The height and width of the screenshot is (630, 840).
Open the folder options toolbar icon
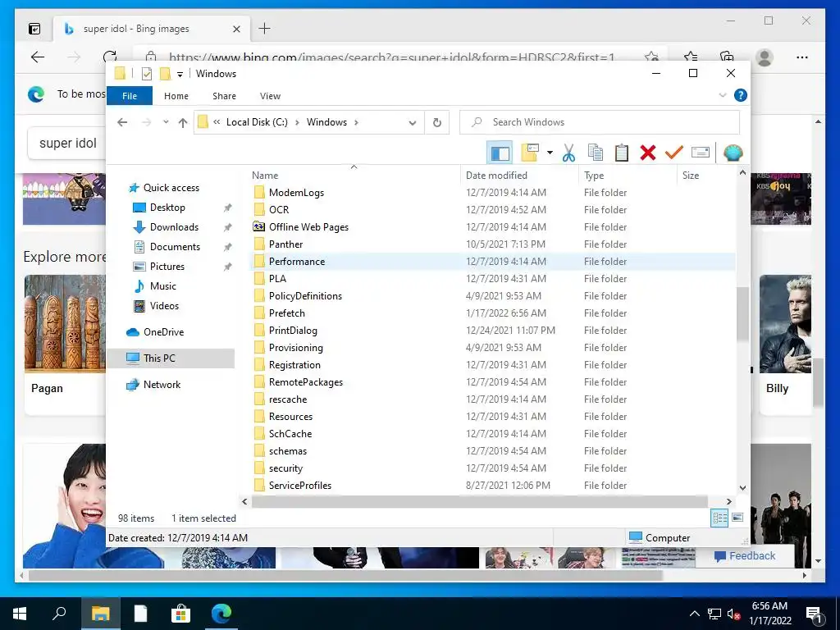(x=530, y=153)
